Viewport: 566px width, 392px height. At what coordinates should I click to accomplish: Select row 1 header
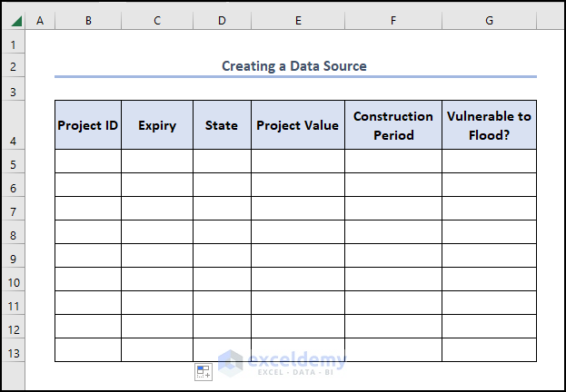(13, 44)
